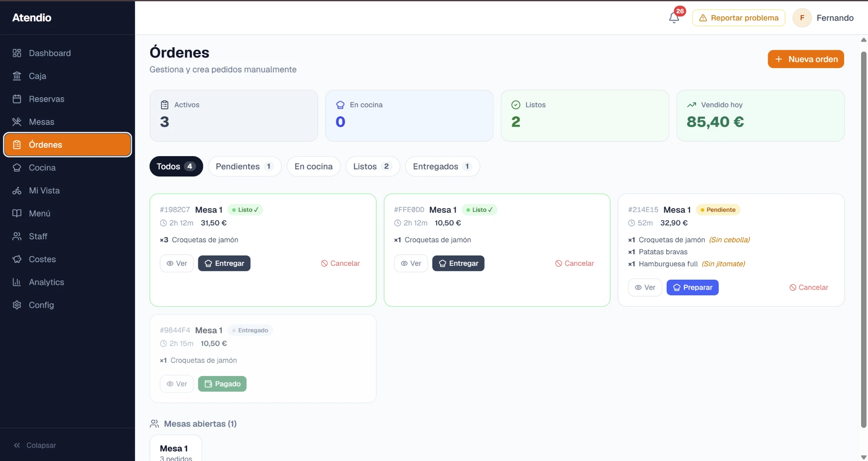Click the Mesas utensils icon
Viewport: 868px width, 461px height.
(17, 122)
